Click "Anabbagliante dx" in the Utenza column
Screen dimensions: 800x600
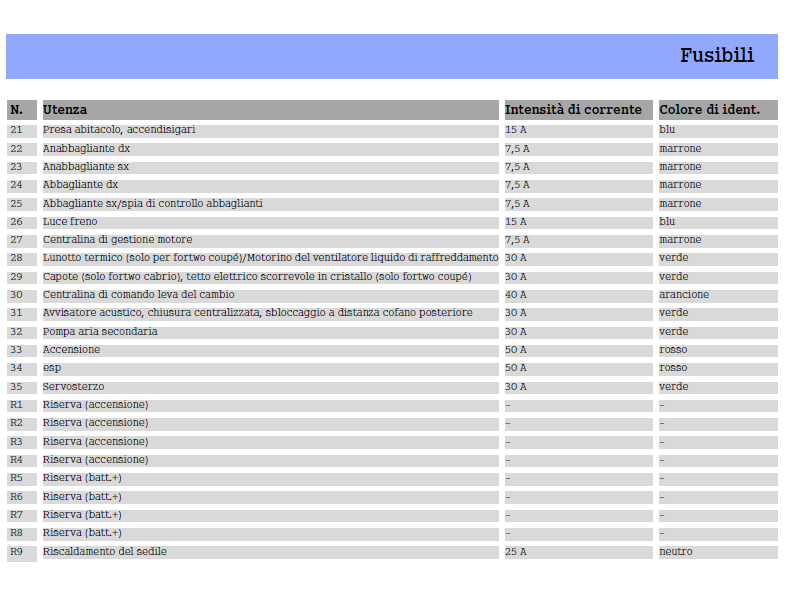coord(86,148)
